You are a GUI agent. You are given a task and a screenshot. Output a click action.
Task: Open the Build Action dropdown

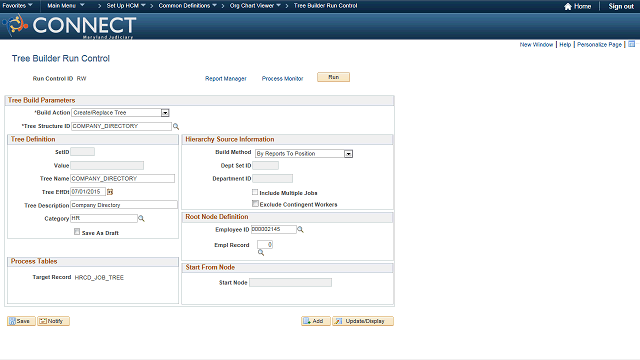point(165,113)
